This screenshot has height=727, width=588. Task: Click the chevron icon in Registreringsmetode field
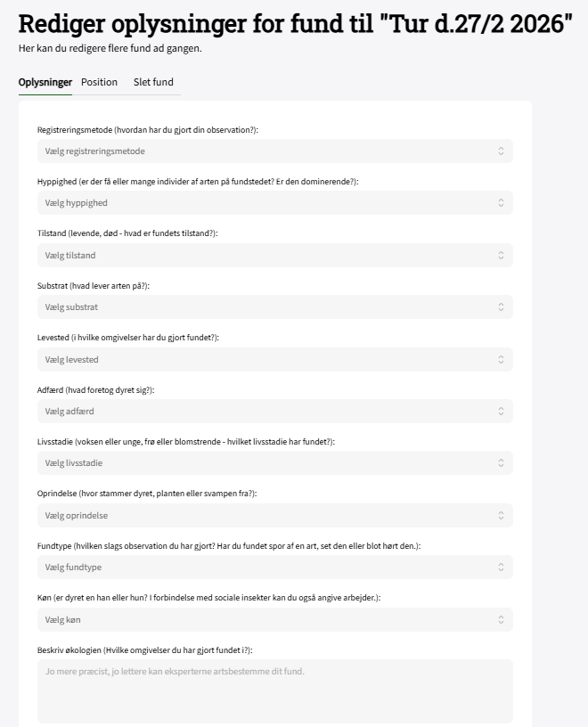pos(501,151)
